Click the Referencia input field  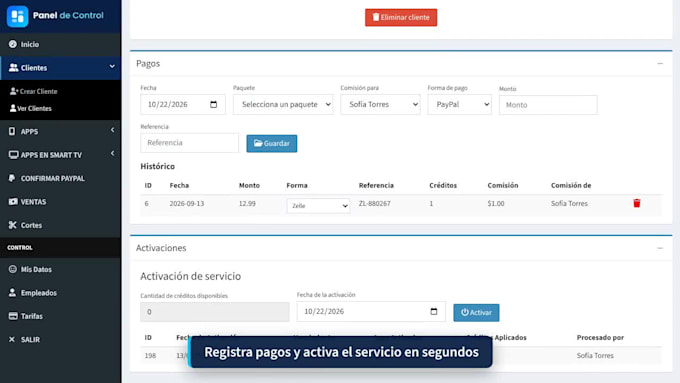(x=190, y=143)
